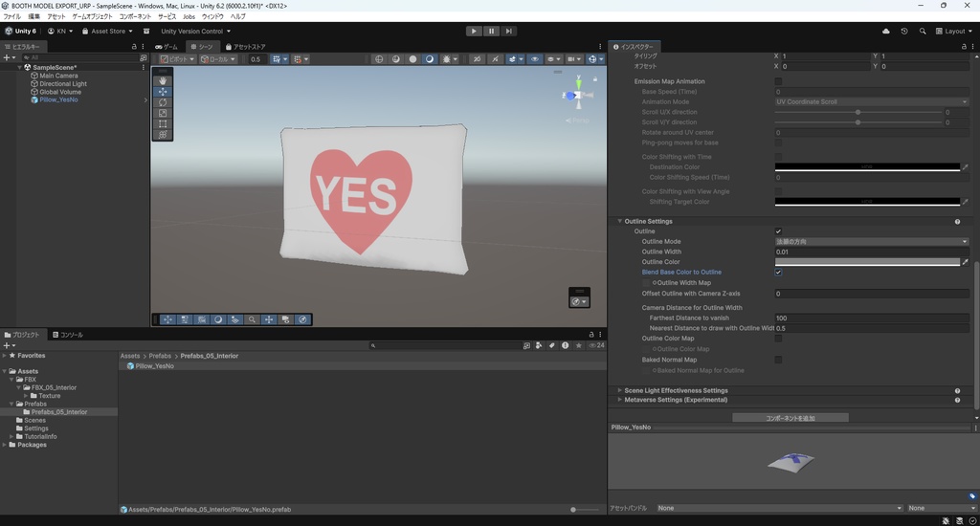Toggle Emission Map Animation checkbox
This screenshot has height=526, width=980.
[778, 82]
